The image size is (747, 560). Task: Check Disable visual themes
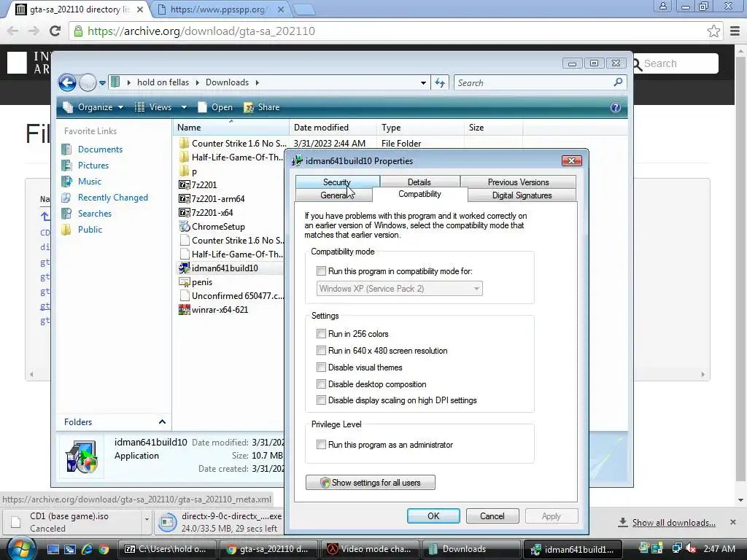pyautogui.click(x=321, y=367)
